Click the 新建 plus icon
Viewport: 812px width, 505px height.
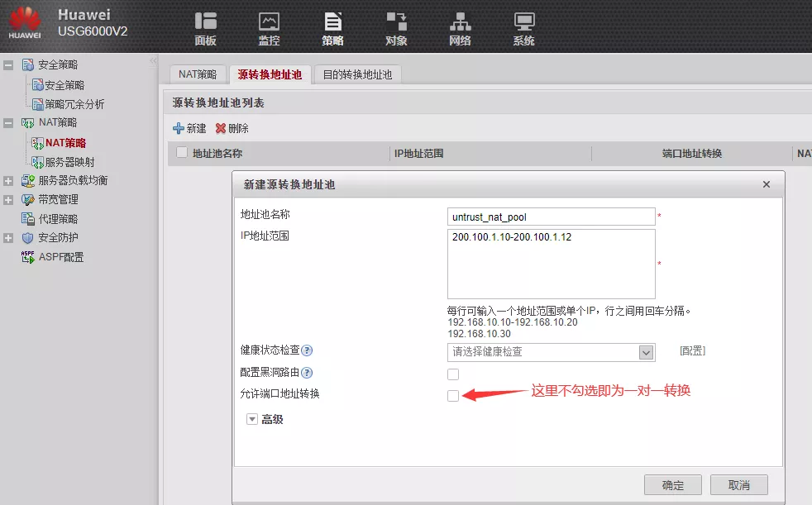(x=179, y=129)
